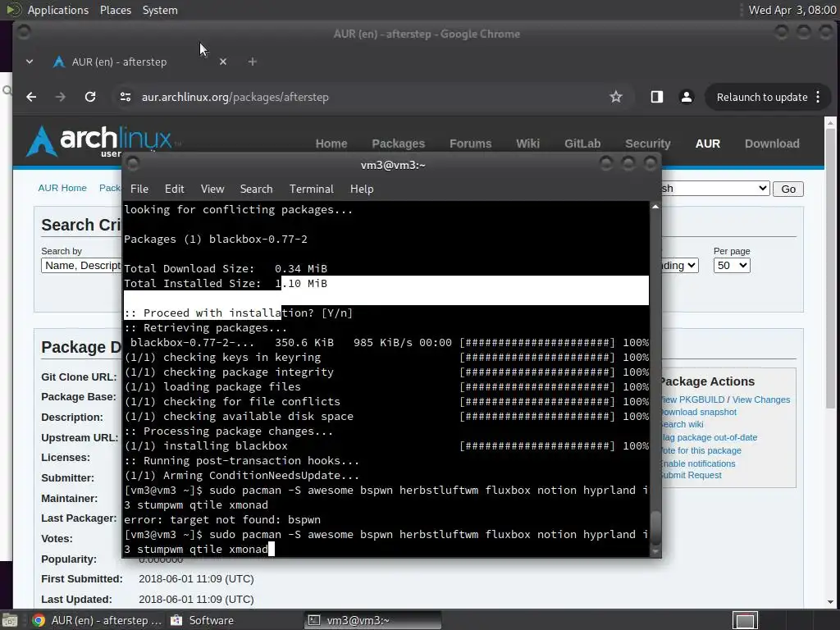Click show desktop icon in bottom panel
This screenshot has height=630, width=840.
point(10,620)
